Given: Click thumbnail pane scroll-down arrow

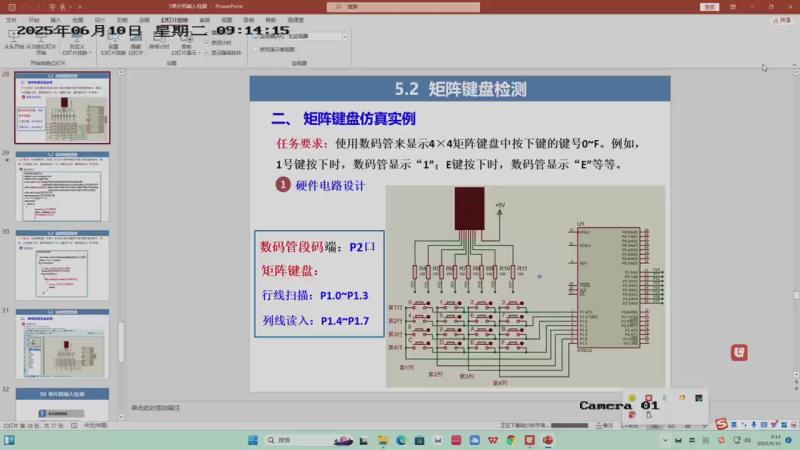Looking at the screenshot, I should [x=121, y=417].
